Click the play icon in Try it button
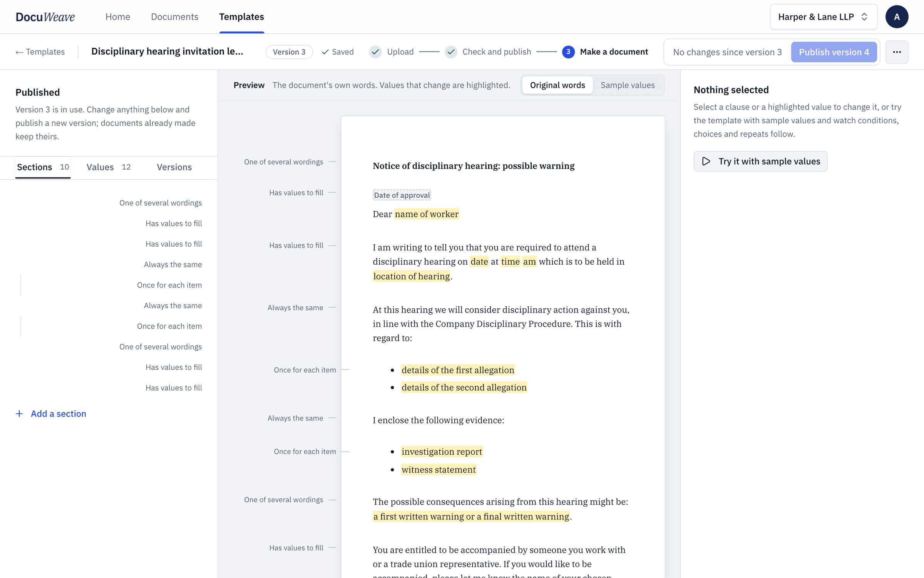This screenshot has width=924, height=578. click(706, 161)
